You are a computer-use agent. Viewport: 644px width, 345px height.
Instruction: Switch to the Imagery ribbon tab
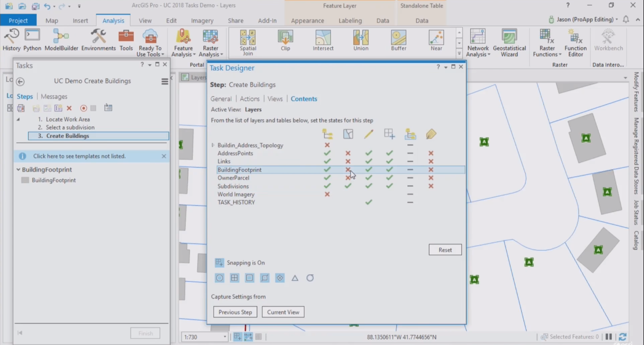pyautogui.click(x=202, y=21)
